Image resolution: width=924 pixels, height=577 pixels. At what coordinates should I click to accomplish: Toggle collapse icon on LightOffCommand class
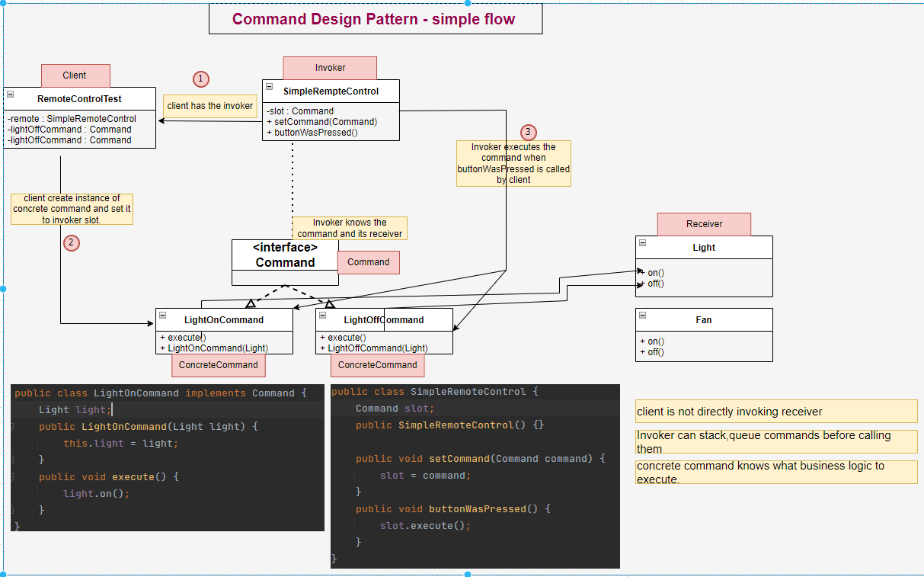[322, 316]
